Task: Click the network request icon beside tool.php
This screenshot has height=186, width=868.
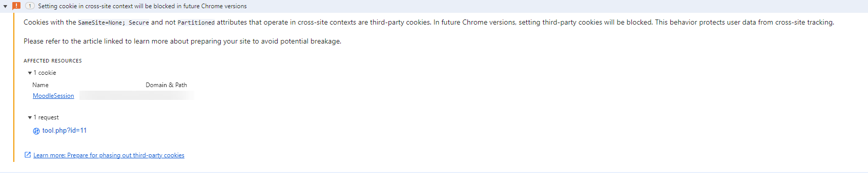Action: [36, 131]
